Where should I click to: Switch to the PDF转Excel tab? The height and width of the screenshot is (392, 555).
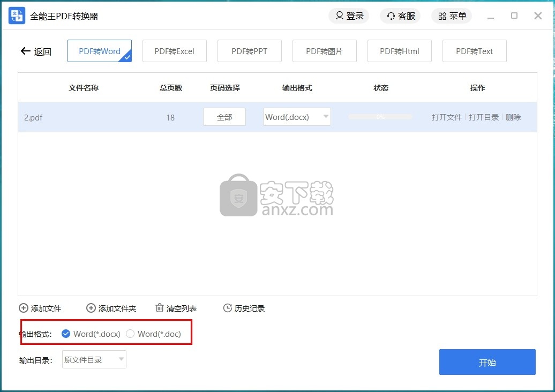tap(175, 51)
